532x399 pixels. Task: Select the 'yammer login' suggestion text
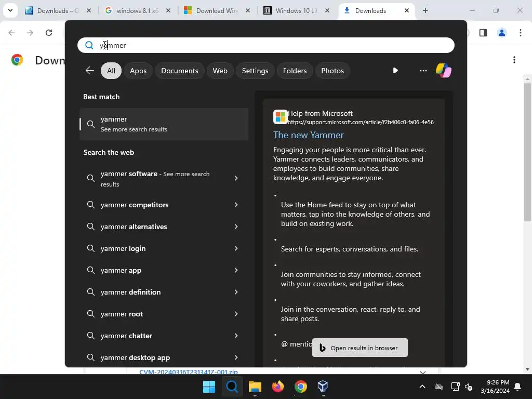pos(123,248)
